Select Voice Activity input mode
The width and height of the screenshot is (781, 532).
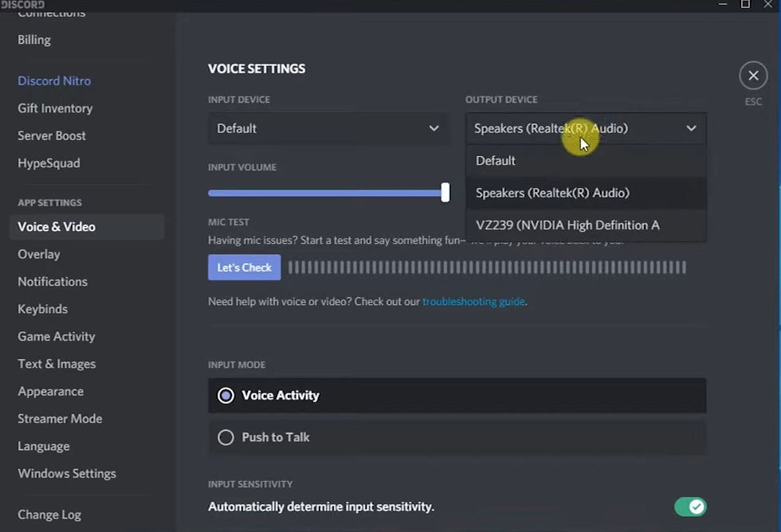point(457,396)
